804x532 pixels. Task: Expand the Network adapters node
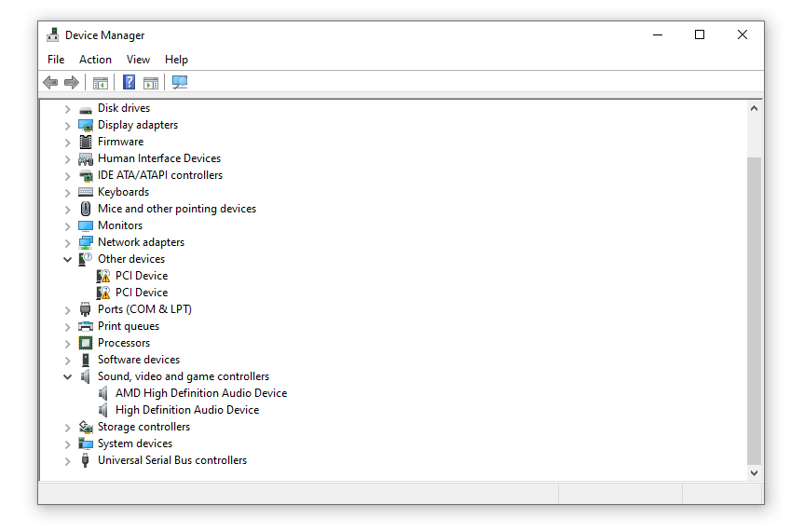point(68,242)
